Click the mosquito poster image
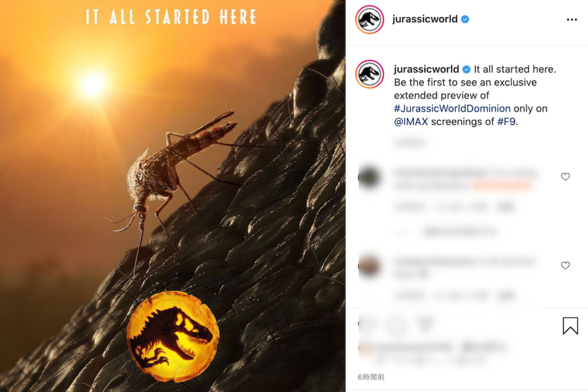The width and height of the screenshot is (588, 392). coord(172,196)
